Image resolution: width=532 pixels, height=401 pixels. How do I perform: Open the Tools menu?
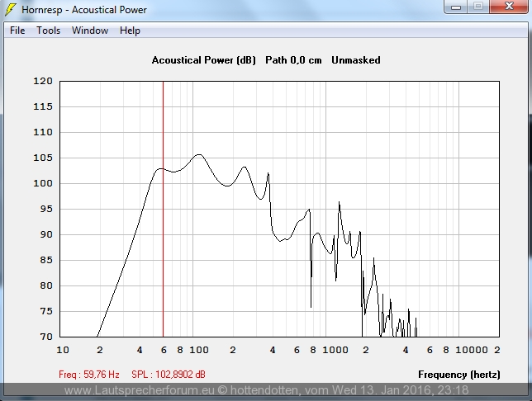pyautogui.click(x=48, y=31)
